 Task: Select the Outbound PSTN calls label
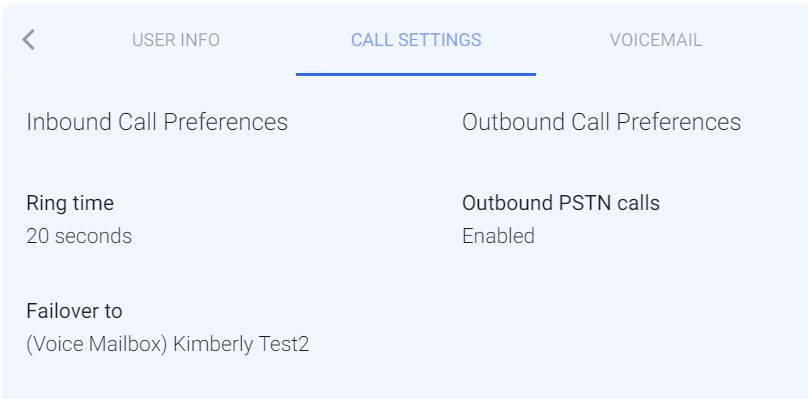tap(561, 203)
